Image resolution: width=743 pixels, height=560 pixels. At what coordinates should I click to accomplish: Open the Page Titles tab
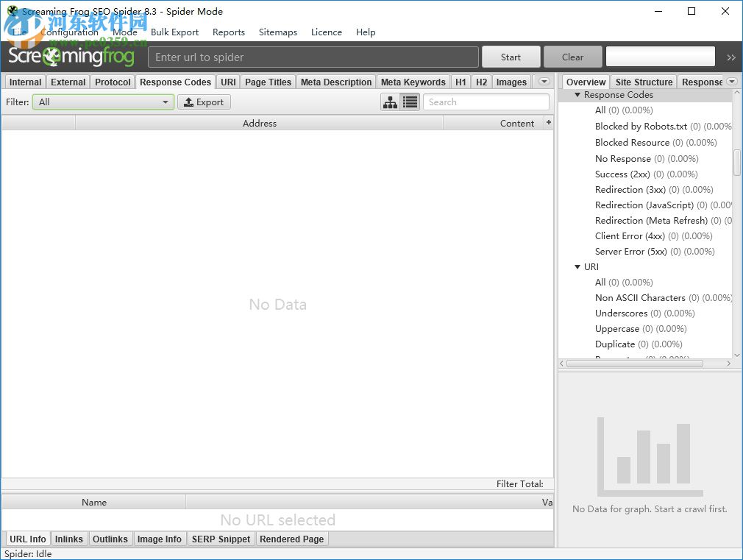(268, 82)
